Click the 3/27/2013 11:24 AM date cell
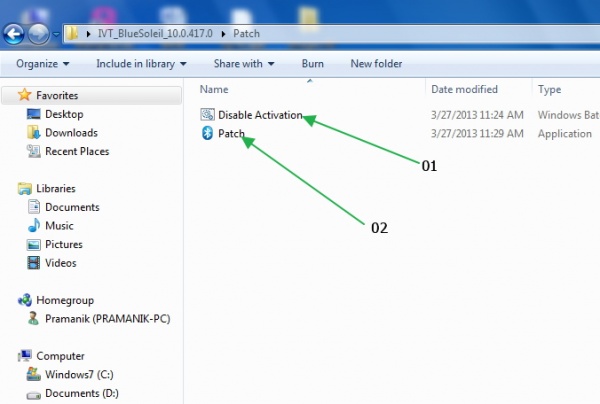The image size is (600, 404). [477, 115]
